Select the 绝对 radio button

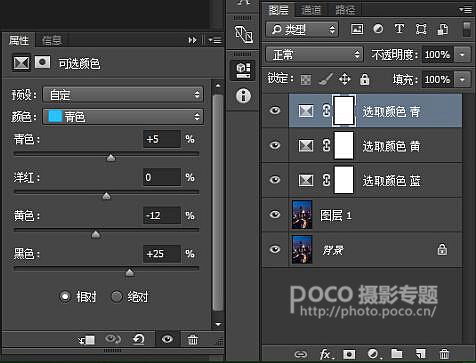click(x=117, y=296)
